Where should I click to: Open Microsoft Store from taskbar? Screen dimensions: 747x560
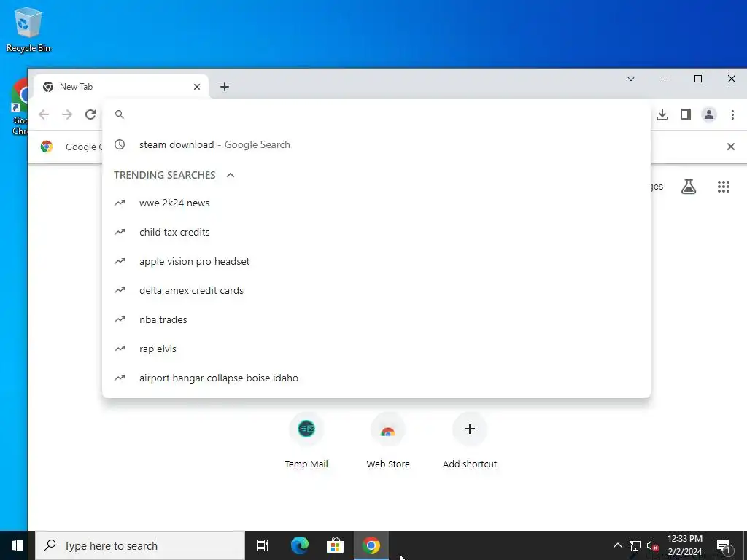click(336, 545)
